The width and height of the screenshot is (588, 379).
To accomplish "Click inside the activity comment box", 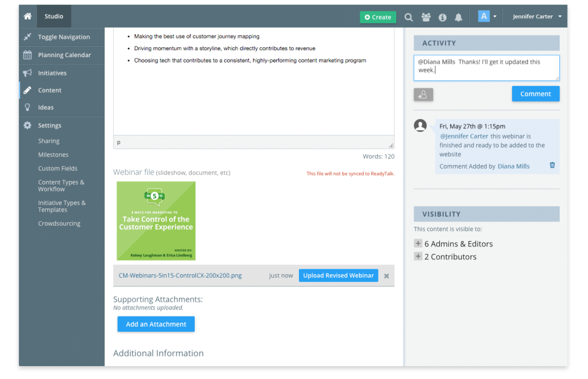I will pyautogui.click(x=486, y=67).
